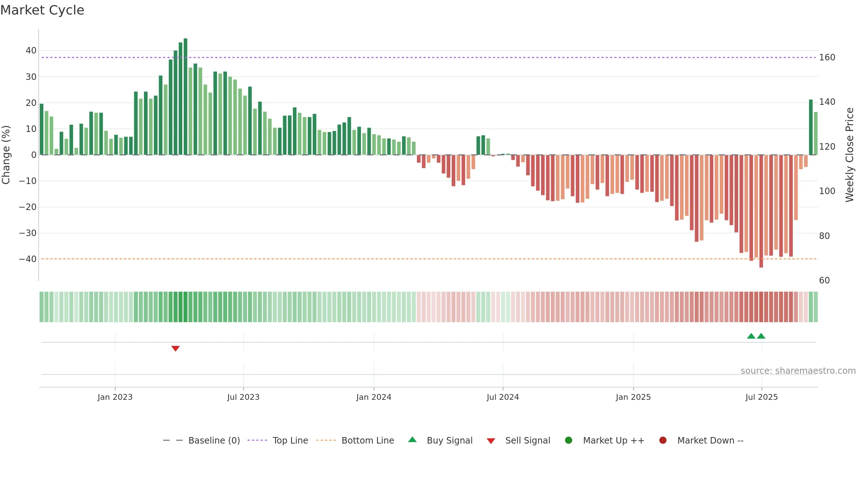Image resolution: width=868 pixels, height=488 pixels.
Task: Click the −40 tick on Change axis
Action: [x=28, y=259]
